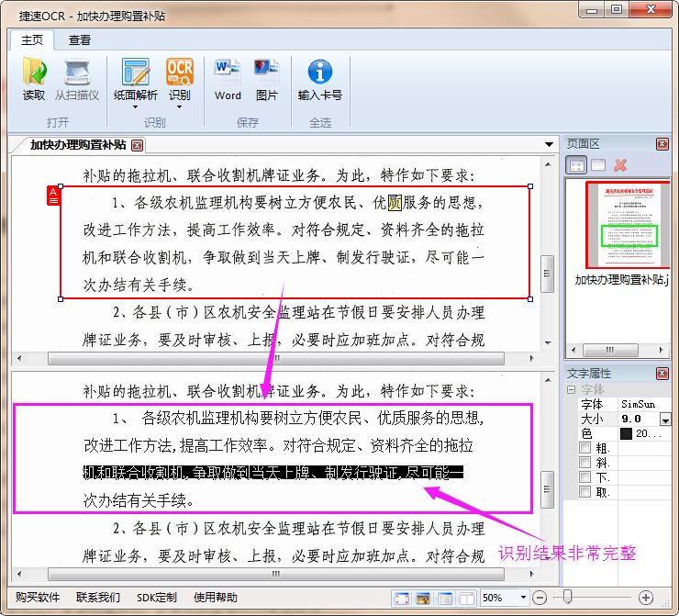Click the highlighted 质 character in source image

click(395, 202)
